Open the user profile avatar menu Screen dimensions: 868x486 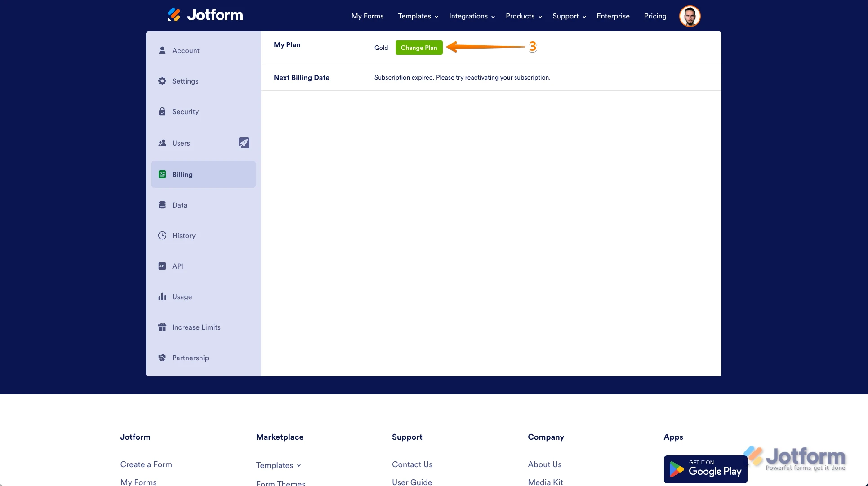point(690,16)
